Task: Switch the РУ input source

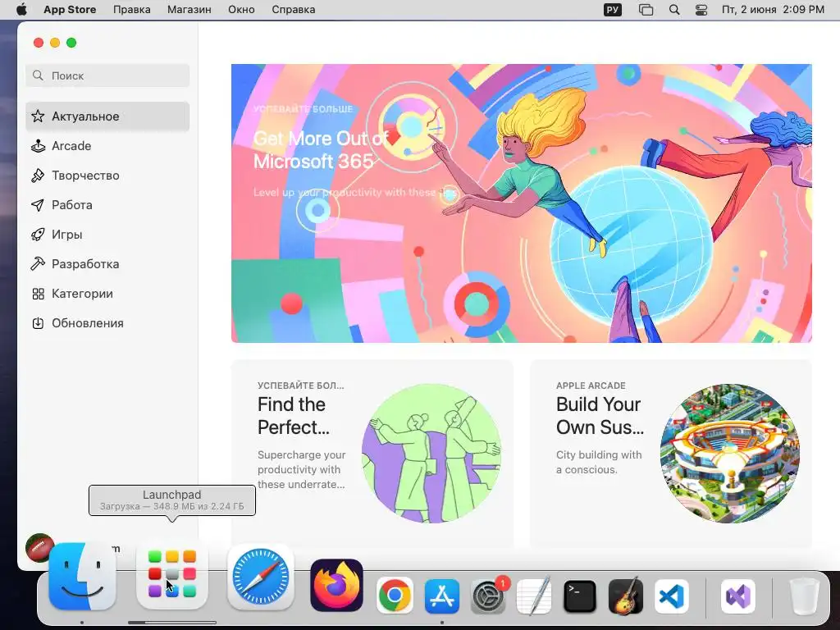Action: [612, 10]
